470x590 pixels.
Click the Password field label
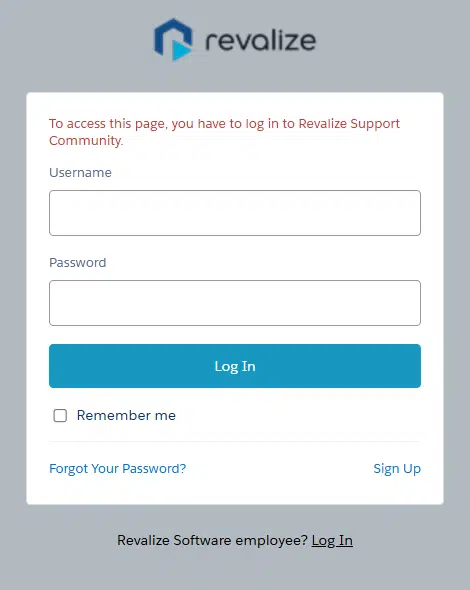(x=78, y=262)
